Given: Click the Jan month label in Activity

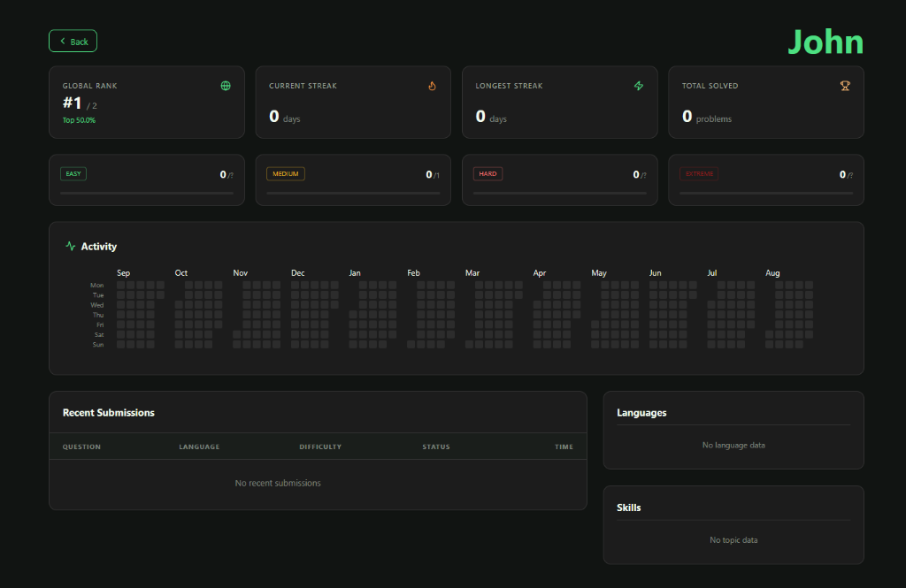Looking at the screenshot, I should pyautogui.click(x=355, y=272).
